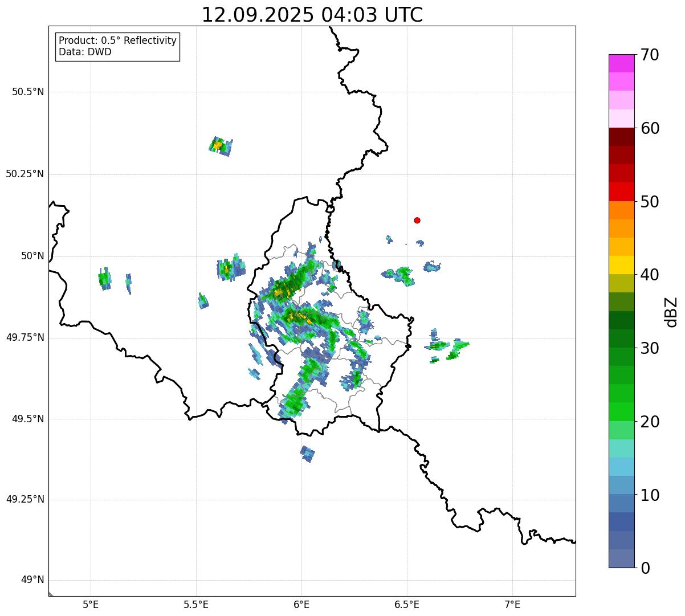Click the isolated radar echo near 50.35°N 5.6°E
The image size is (685, 616).
point(221,146)
